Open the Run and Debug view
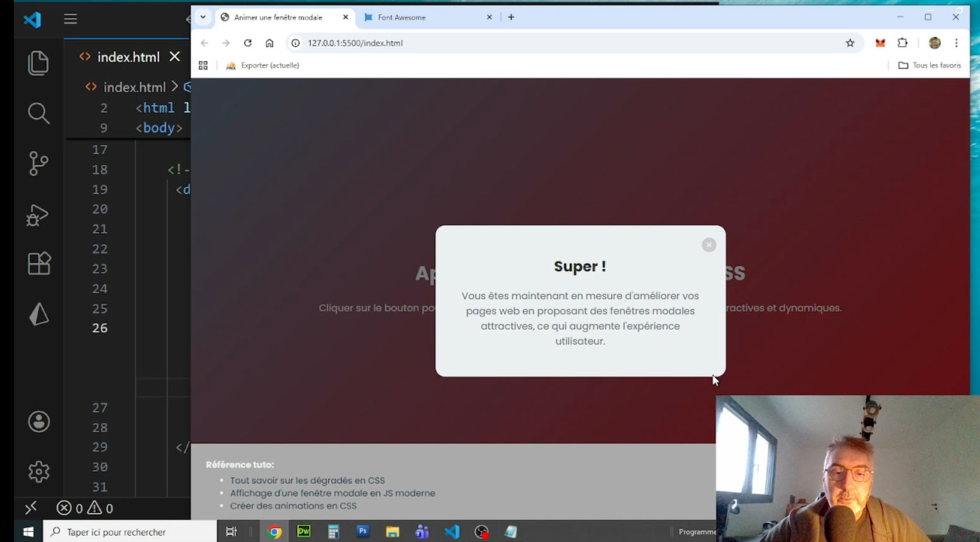 pyautogui.click(x=39, y=215)
